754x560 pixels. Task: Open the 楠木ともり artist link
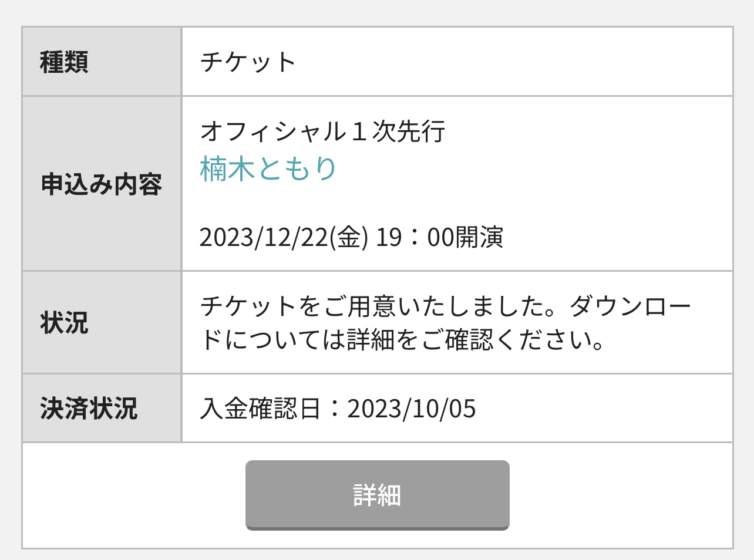[x=268, y=168]
